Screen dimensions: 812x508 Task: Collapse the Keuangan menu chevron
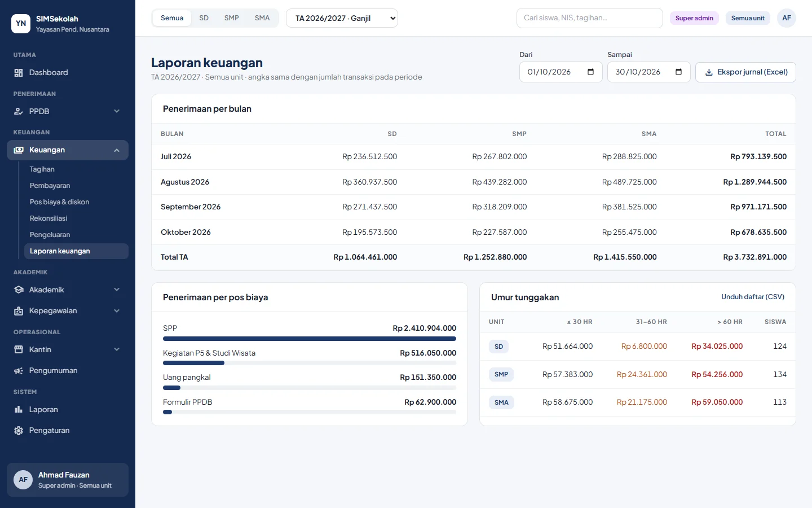click(x=117, y=150)
